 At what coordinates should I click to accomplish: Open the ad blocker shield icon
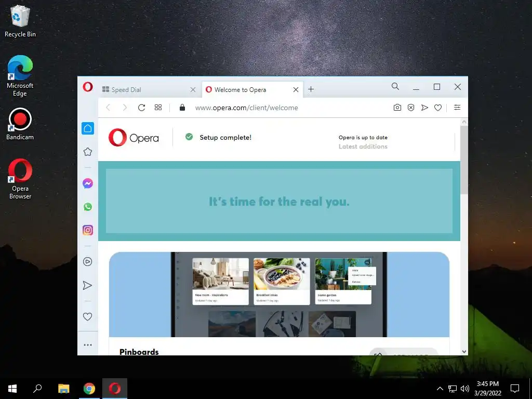411,108
